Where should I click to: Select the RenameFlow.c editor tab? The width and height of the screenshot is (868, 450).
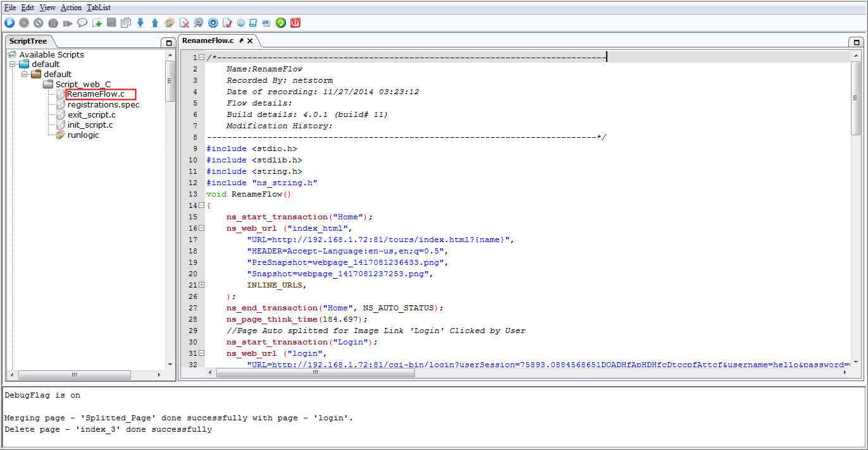pyautogui.click(x=208, y=40)
